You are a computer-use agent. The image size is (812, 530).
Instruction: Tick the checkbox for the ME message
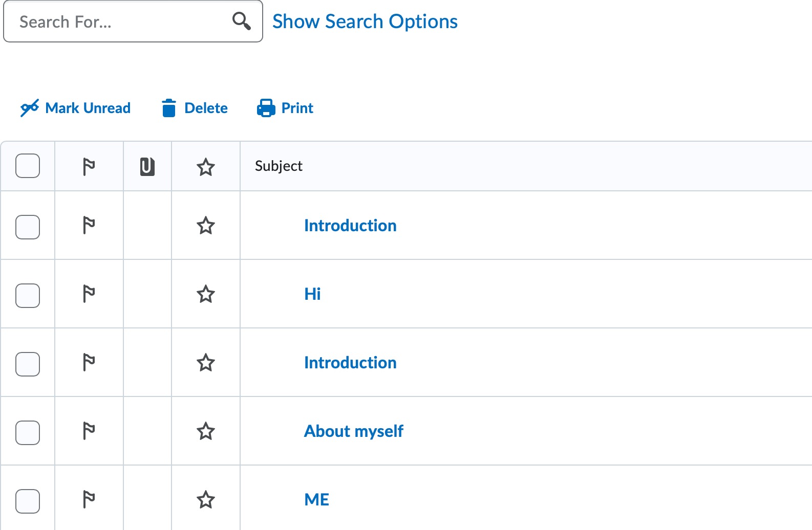28,501
